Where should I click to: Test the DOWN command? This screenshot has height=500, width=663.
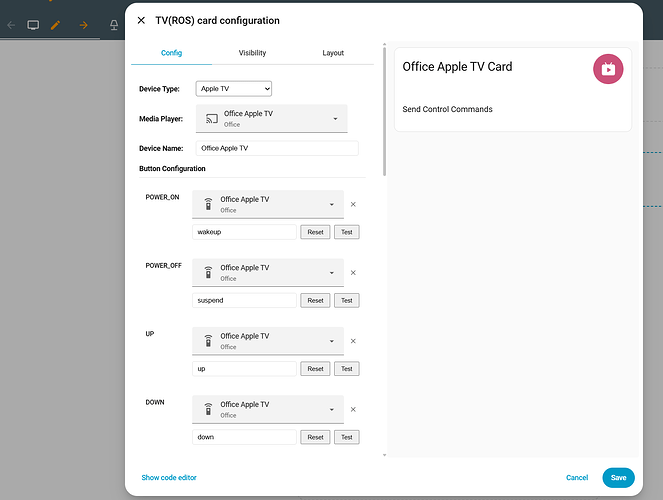(347, 437)
